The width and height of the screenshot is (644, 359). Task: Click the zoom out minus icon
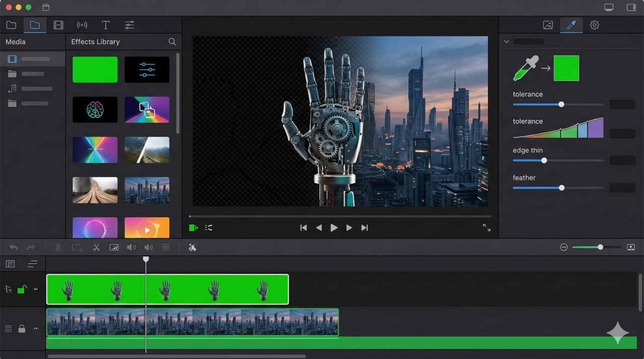563,247
